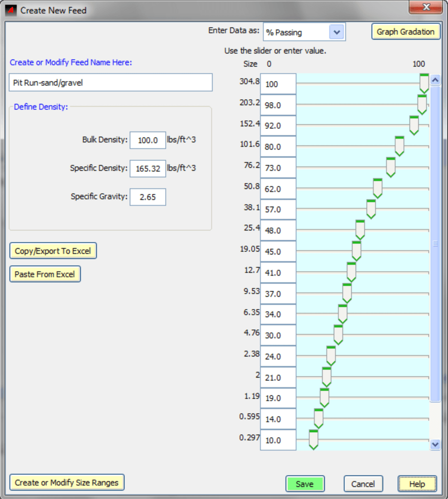Screen dimensions: 448x499
Task: Select the Bulk Density input field
Action: (148, 140)
